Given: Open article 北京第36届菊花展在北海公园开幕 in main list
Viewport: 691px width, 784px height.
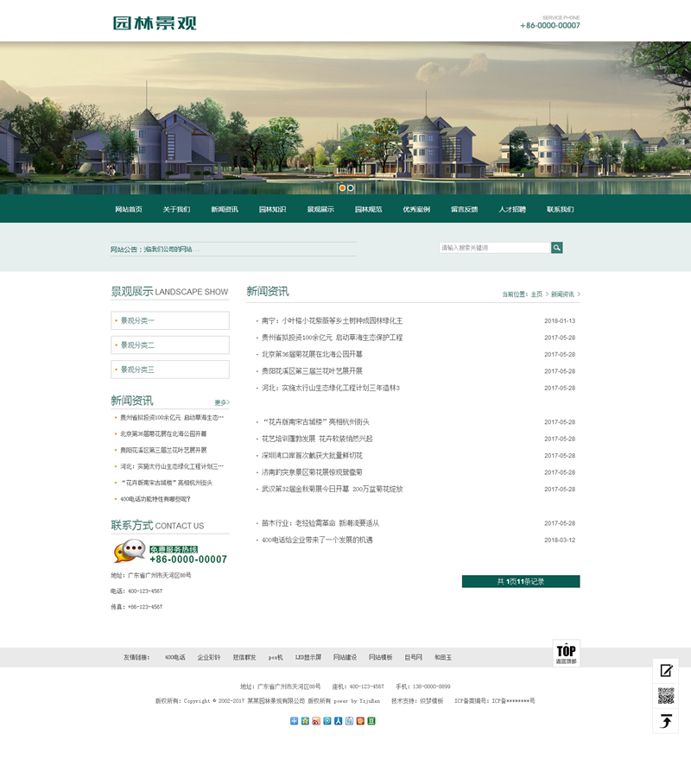Looking at the screenshot, I should click(312, 355).
